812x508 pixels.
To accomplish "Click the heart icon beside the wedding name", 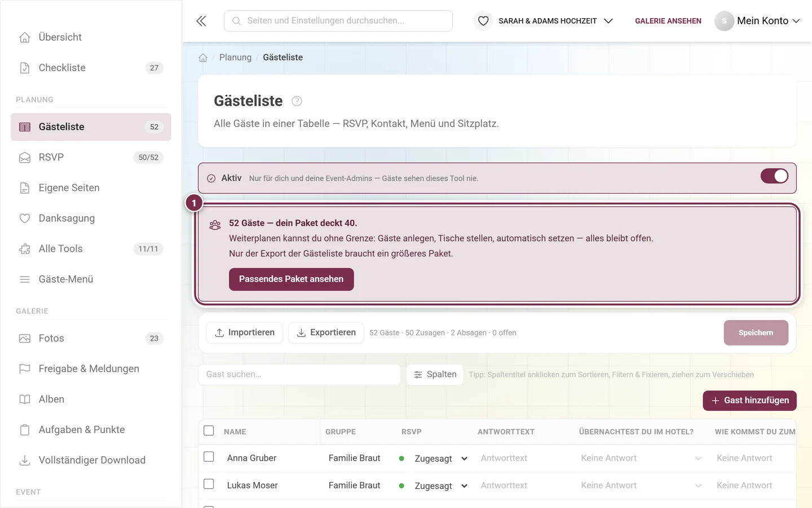I will click(483, 21).
